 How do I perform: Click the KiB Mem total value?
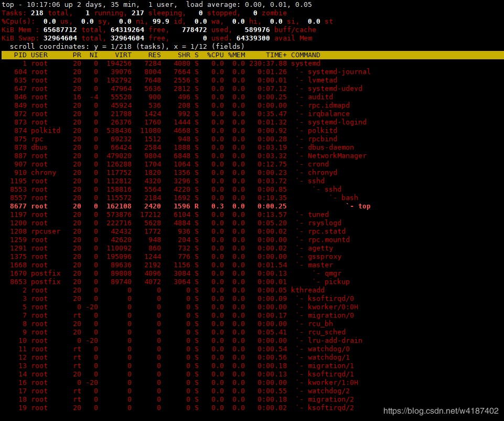62,30
